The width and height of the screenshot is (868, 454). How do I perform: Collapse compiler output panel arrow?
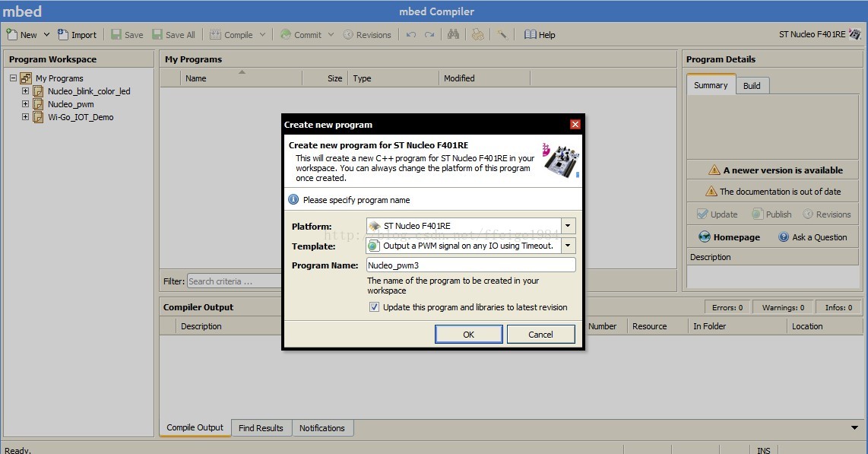pos(854,427)
